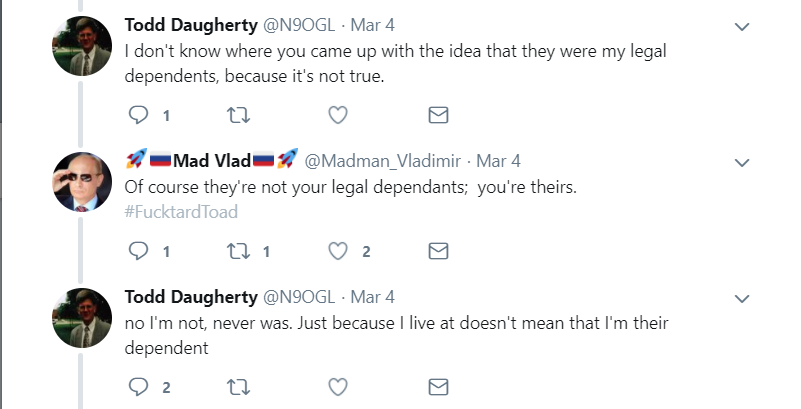Open chevron menu on Todd's last tweet
This screenshot has width=801, height=409.
pos(742,297)
